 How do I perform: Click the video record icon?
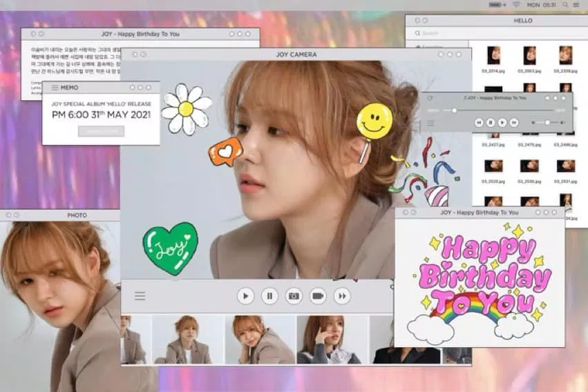(x=318, y=296)
